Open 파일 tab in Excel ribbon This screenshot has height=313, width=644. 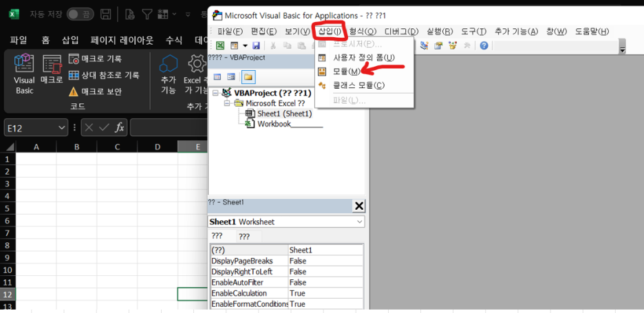[19, 41]
